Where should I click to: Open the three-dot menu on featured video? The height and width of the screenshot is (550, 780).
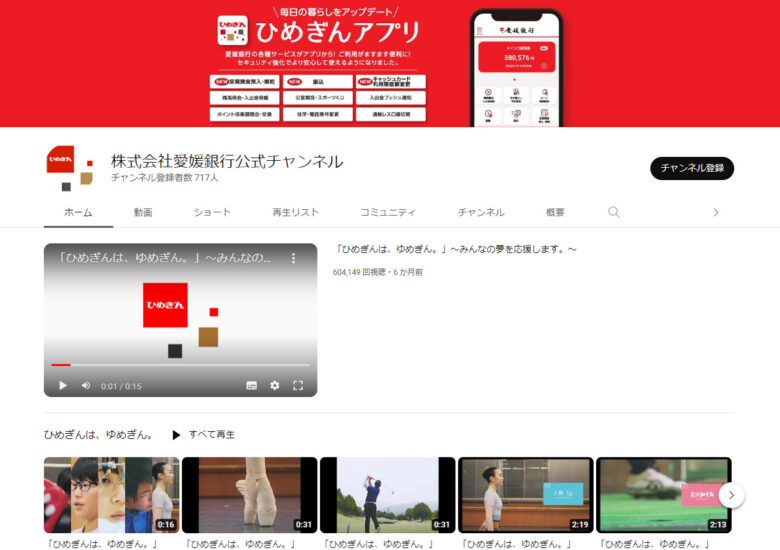[293, 258]
